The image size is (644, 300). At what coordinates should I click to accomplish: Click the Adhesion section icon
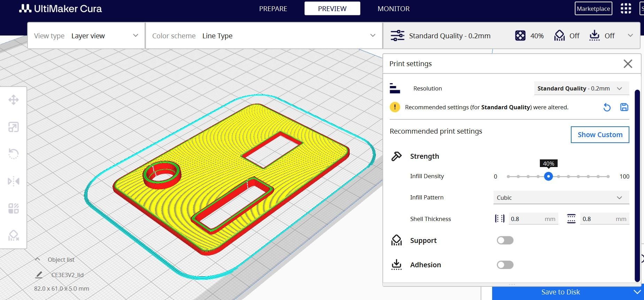click(x=396, y=265)
